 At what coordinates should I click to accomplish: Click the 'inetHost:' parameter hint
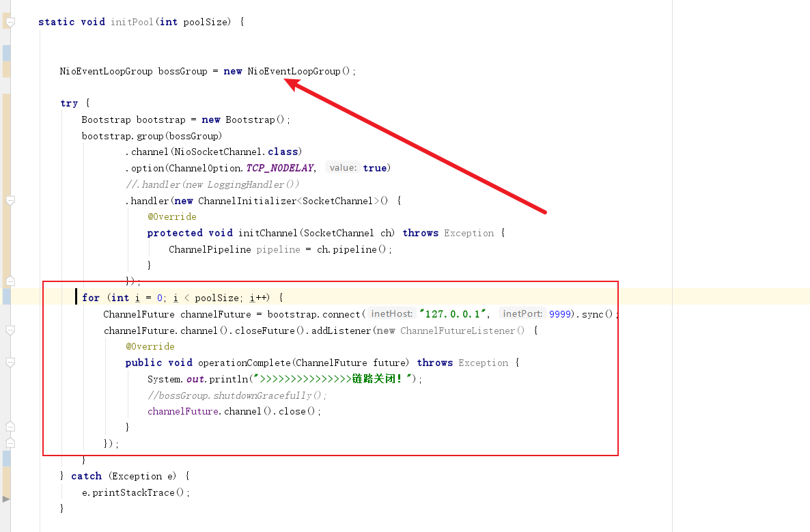[391, 314]
